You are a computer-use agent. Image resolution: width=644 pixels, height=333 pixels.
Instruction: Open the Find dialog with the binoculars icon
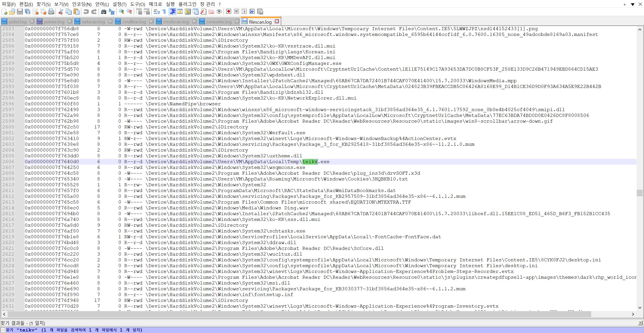[x=104, y=12]
